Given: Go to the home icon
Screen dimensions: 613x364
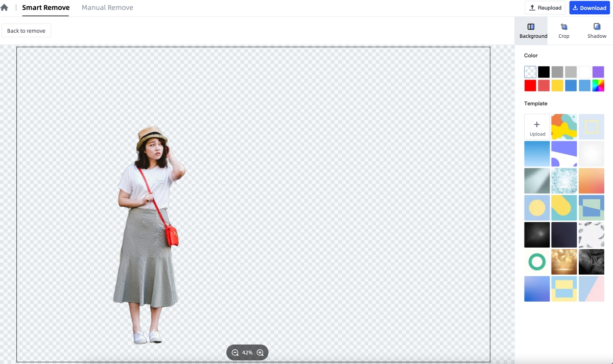Looking at the screenshot, I should click(5, 8).
